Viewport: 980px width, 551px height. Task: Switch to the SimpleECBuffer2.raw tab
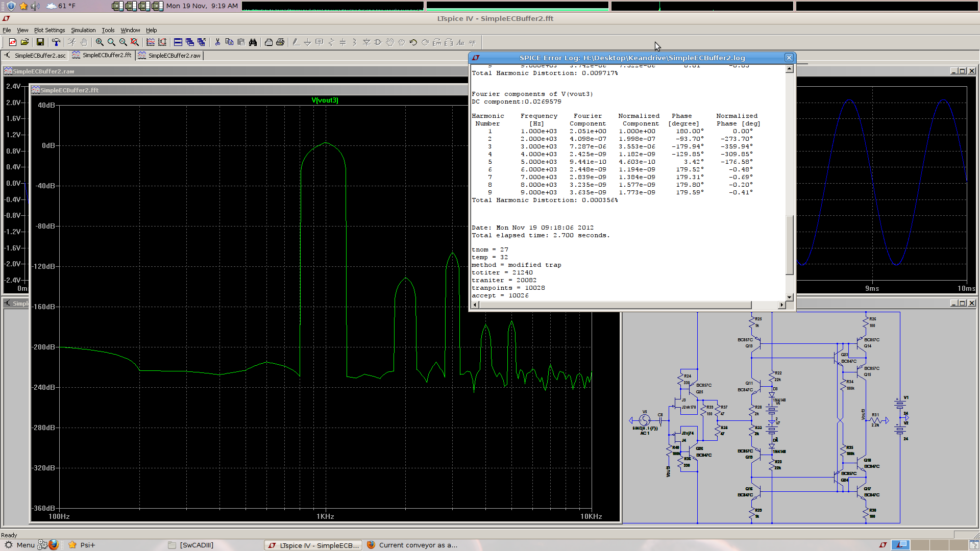pos(169,55)
